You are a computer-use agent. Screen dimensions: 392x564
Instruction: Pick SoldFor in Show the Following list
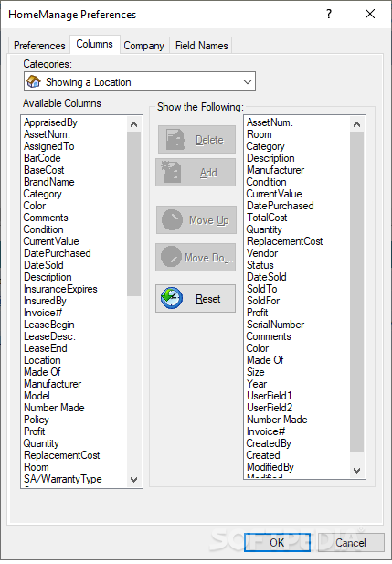tap(263, 301)
